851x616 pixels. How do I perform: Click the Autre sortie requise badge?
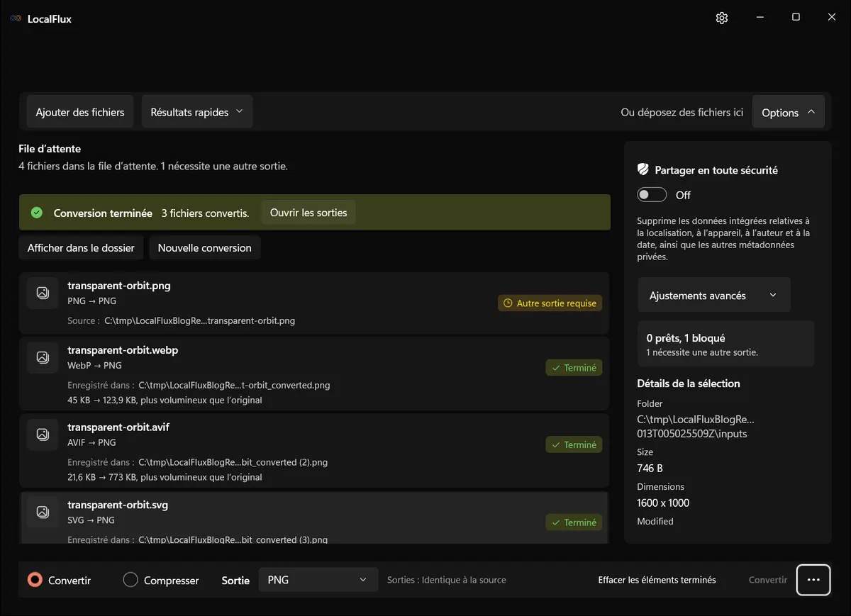click(550, 303)
